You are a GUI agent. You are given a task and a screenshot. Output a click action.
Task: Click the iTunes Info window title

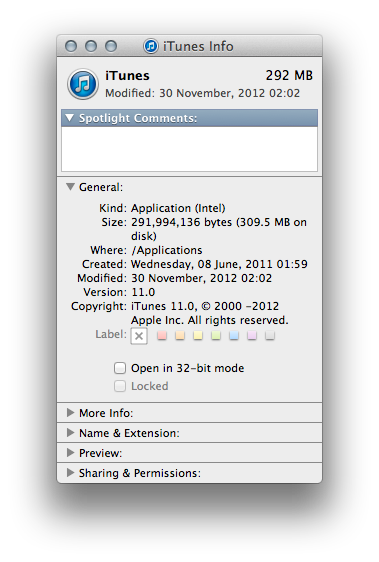point(198,46)
